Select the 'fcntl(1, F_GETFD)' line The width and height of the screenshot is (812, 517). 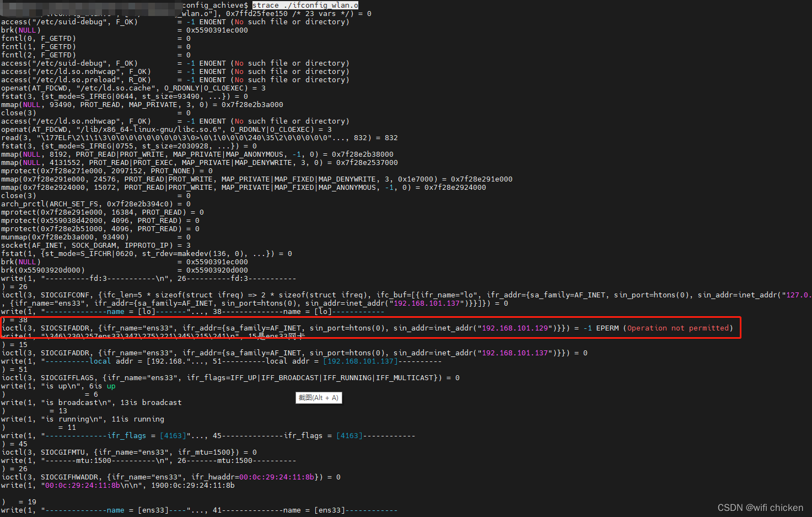pos(96,47)
